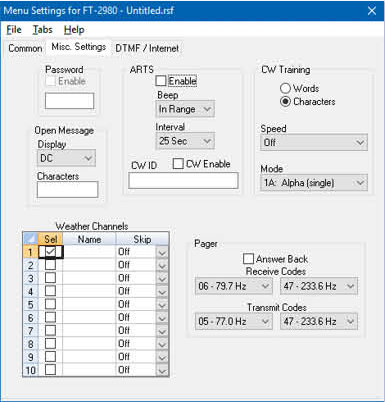Click the Name column header
Image resolution: width=385 pixels, height=402 pixels.
coord(89,239)
